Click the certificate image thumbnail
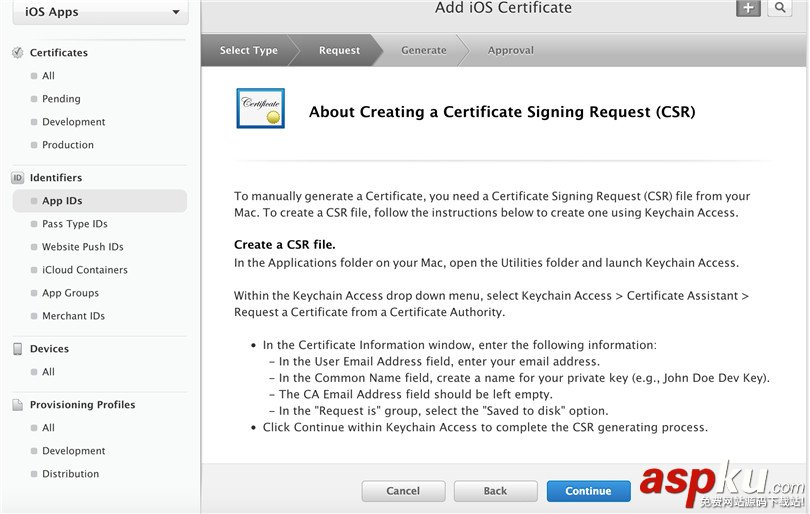This screenshot has height=514, width=810. [260, 109]
